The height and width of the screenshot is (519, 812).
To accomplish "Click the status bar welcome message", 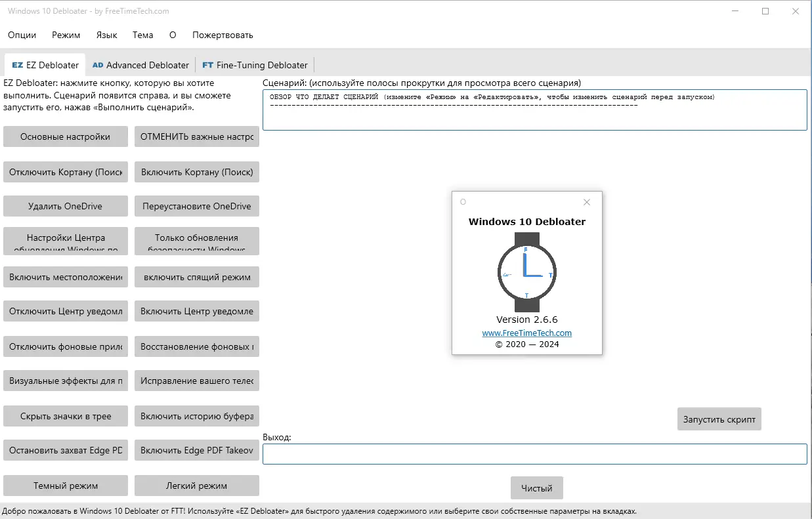I will point(319,511).
